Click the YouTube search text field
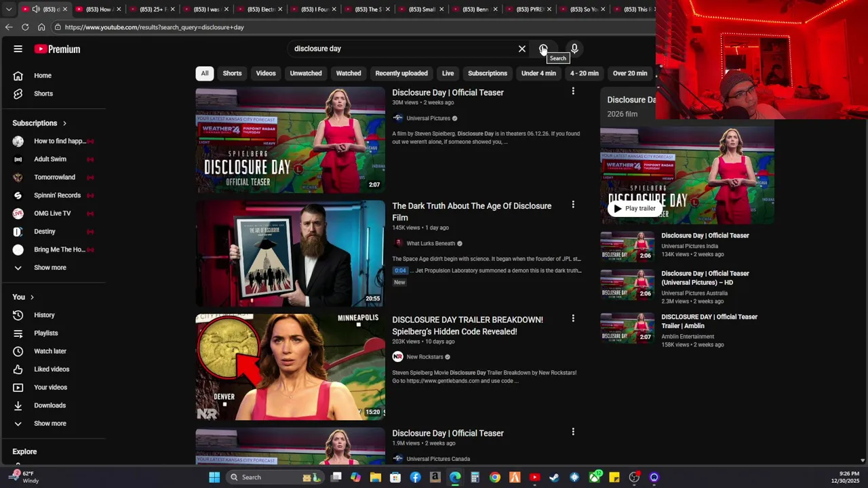Image resolution: width=868 pixels, height=488 pixels. (x=403, y=49)
